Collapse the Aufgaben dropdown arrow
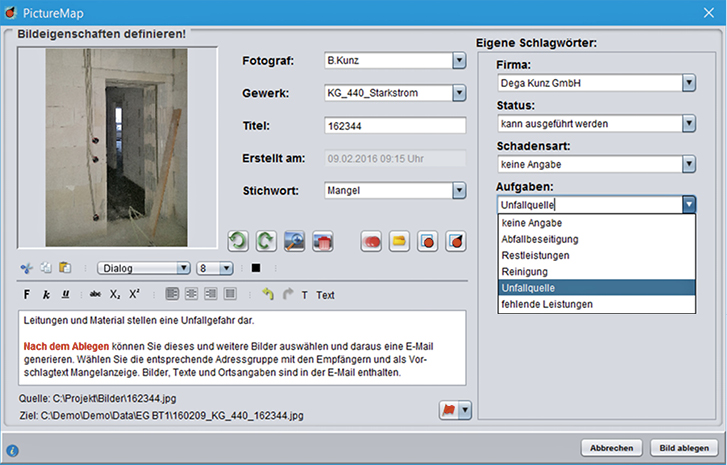 (x=689, y=204)
